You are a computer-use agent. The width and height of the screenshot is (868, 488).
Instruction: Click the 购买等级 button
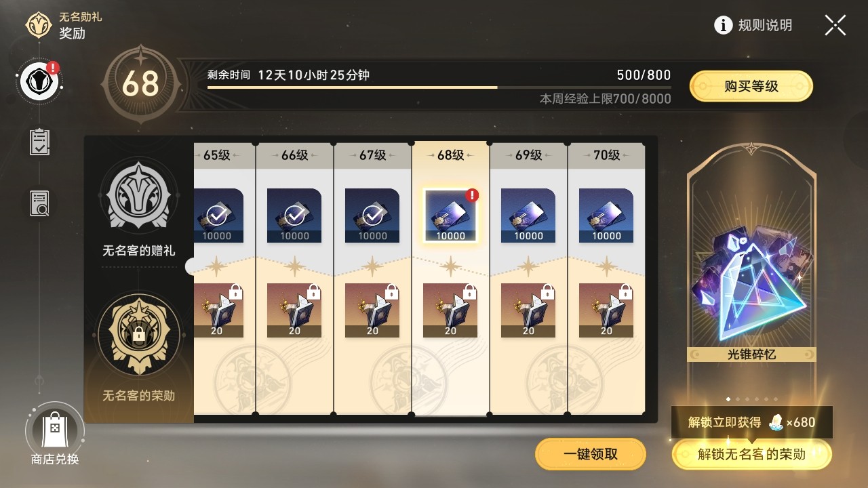pyautogui.click(x=751, y=86)
